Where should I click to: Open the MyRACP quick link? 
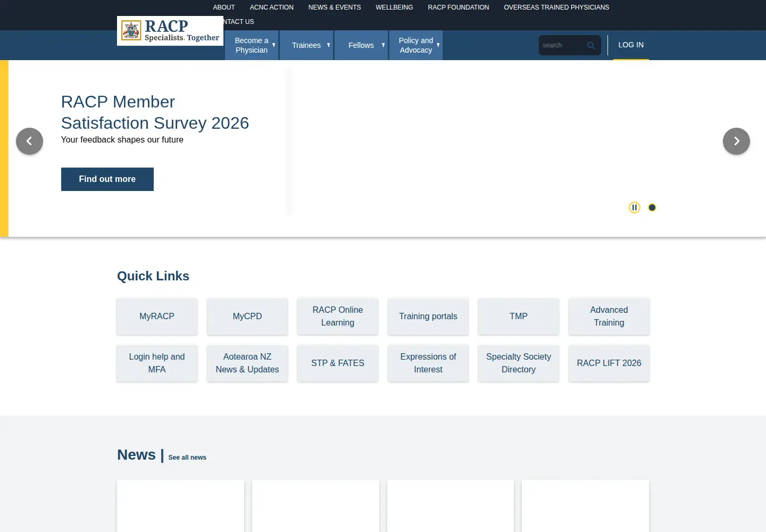click(x=157, y=317)
